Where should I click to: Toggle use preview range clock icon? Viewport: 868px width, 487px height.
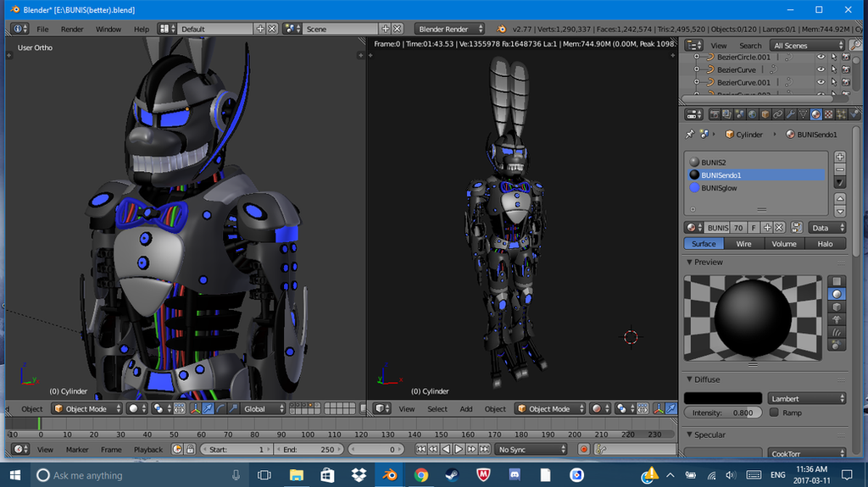[177, 450]
